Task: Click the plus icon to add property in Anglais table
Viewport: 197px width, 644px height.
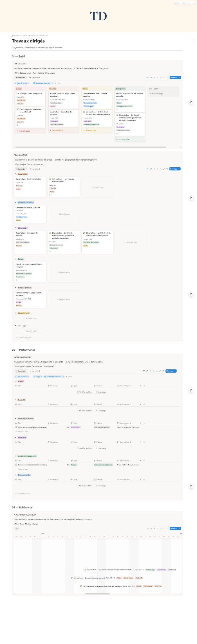Action: click(x=141, y=386)
